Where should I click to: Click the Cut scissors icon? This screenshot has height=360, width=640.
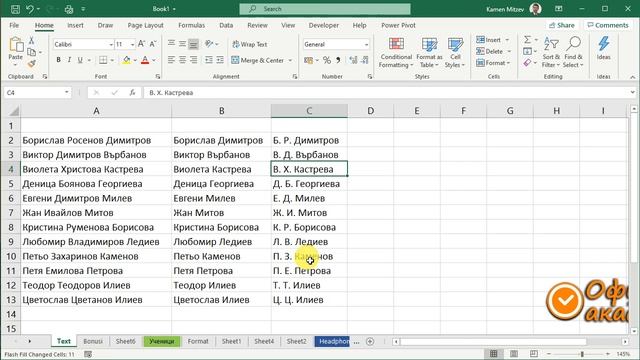31,40
